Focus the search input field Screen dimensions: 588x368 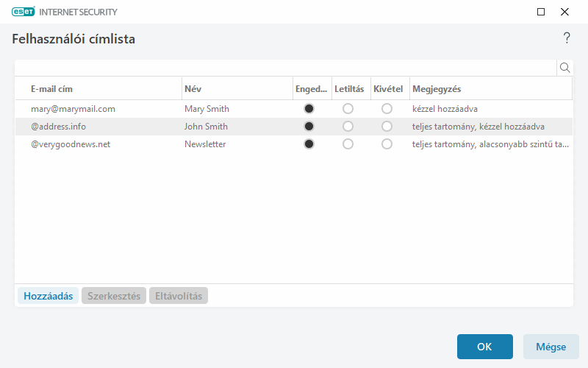(x=286, y=68)
